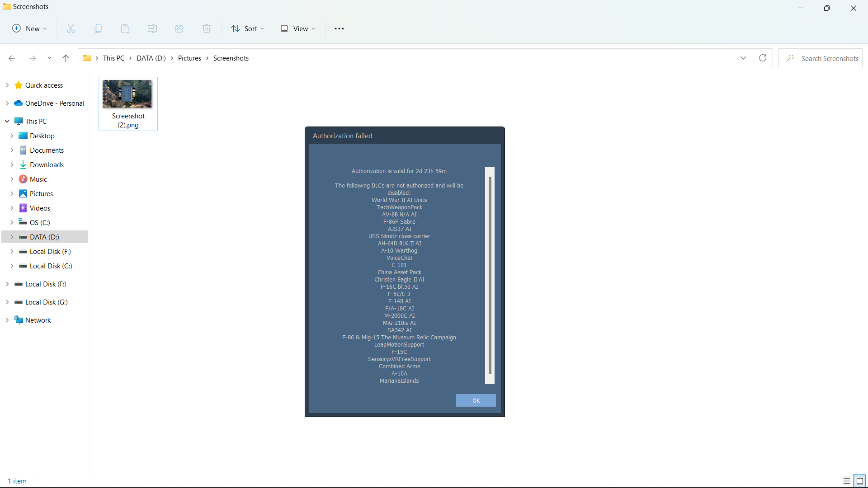Click This PC breadcrumb in address bar
This screenshot has height=488, width=868.
pyautogui.click(x=113, y=58)
